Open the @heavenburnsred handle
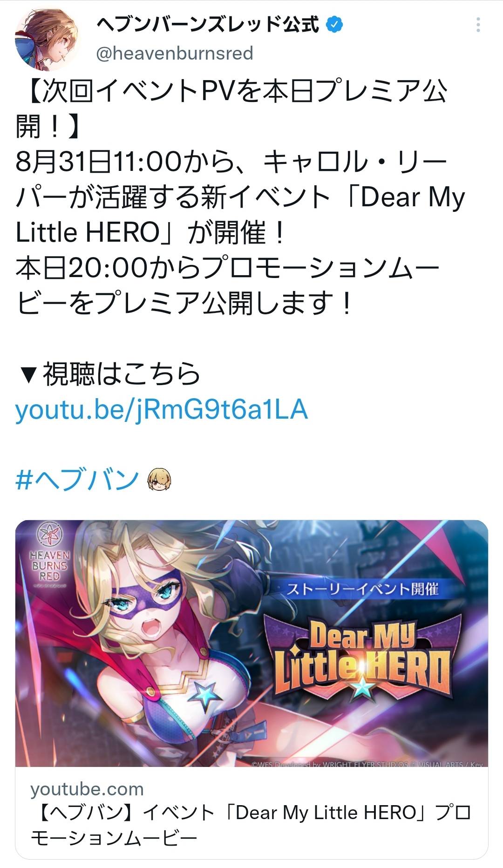This screenshot has height=868, width=503. [175, 53]
